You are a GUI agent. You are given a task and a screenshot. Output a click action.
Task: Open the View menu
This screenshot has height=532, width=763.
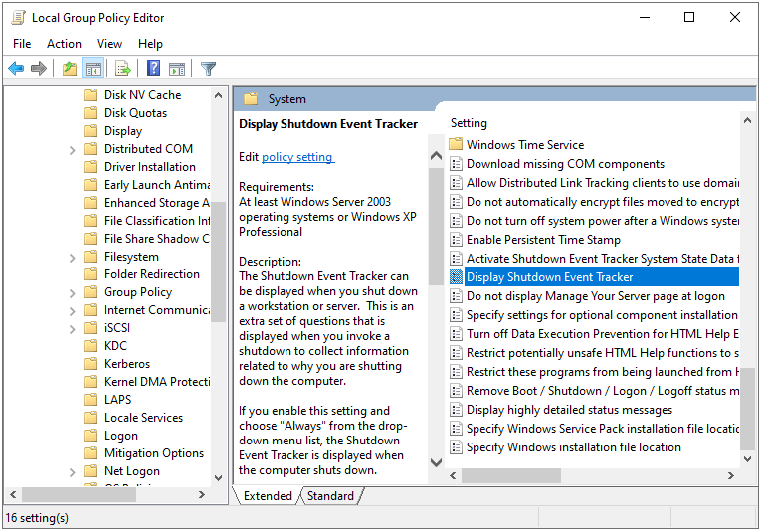coord(109,44)
